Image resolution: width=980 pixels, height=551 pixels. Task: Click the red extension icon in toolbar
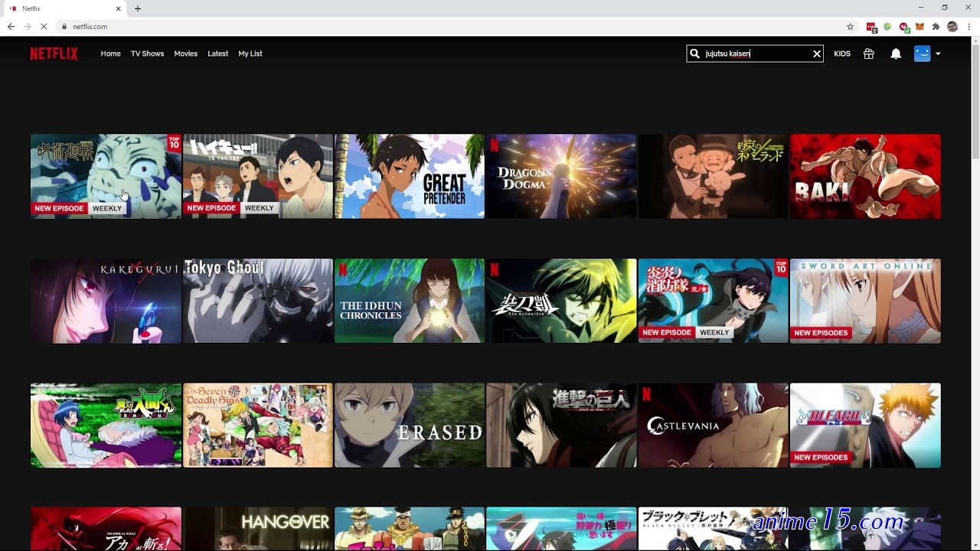click(x=871, y=27)
